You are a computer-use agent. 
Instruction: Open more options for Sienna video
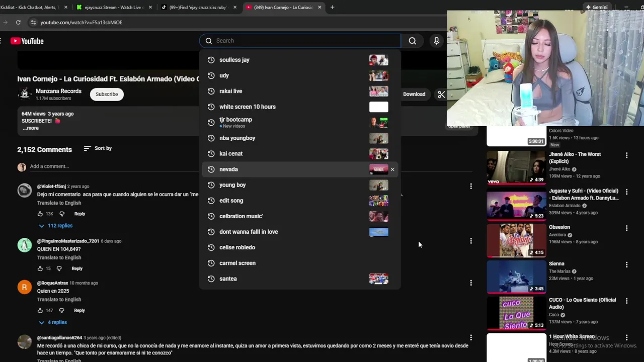(x=626, y=264)
